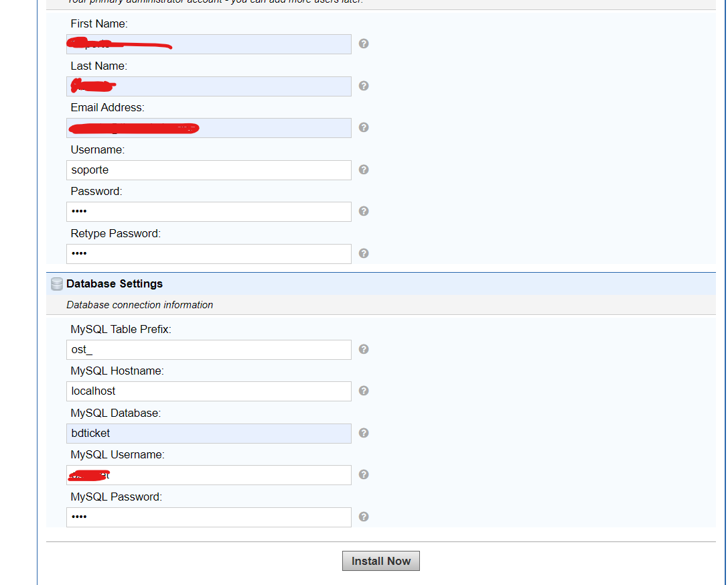Click help icon beside MySQL Database

[x=364, y=433]
